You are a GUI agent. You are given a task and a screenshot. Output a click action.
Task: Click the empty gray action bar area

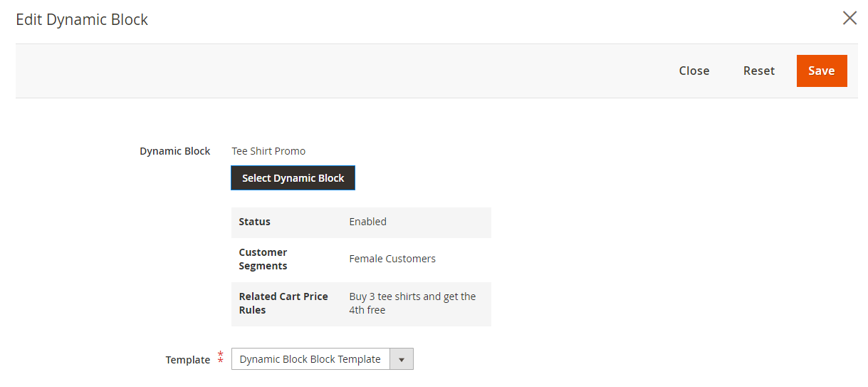(x=342, y=71)
